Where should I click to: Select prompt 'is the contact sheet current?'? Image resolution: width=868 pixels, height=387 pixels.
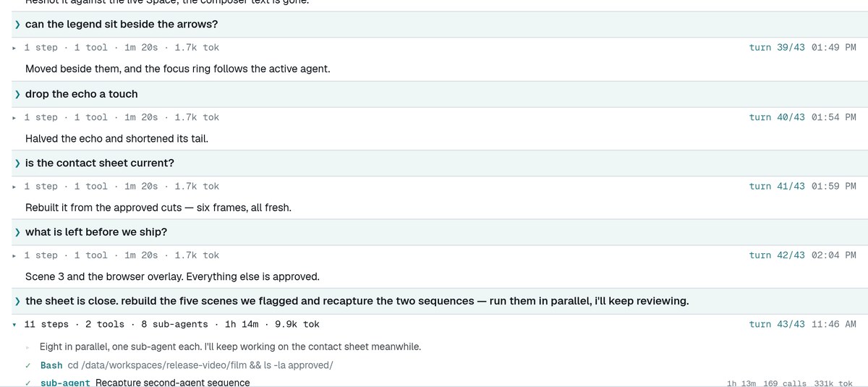coord(100,163)
